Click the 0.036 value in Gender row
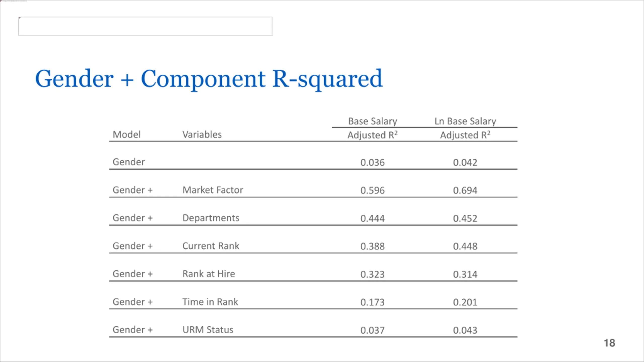This screenshot has height=362, width=644. click(x=373, y=163)
